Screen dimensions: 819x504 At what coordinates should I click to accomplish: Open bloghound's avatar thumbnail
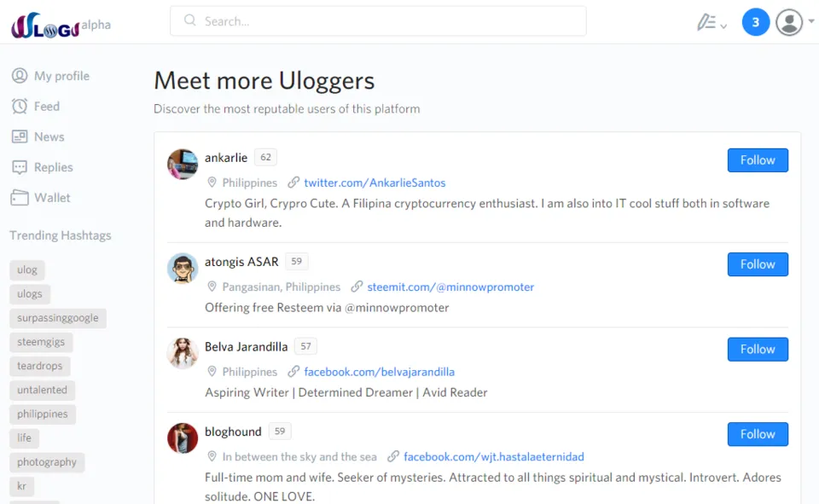(183, 437)
